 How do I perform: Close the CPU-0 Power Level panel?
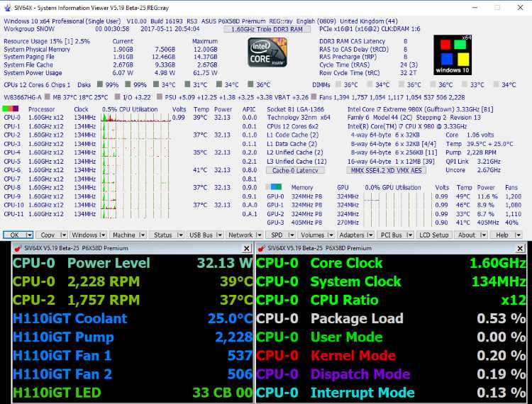247,249
